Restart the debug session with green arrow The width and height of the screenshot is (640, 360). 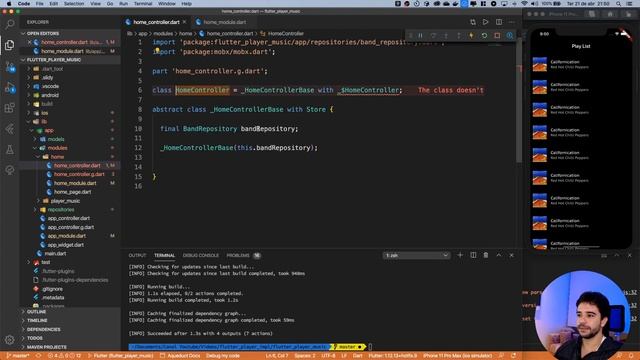tap(484, 36)
